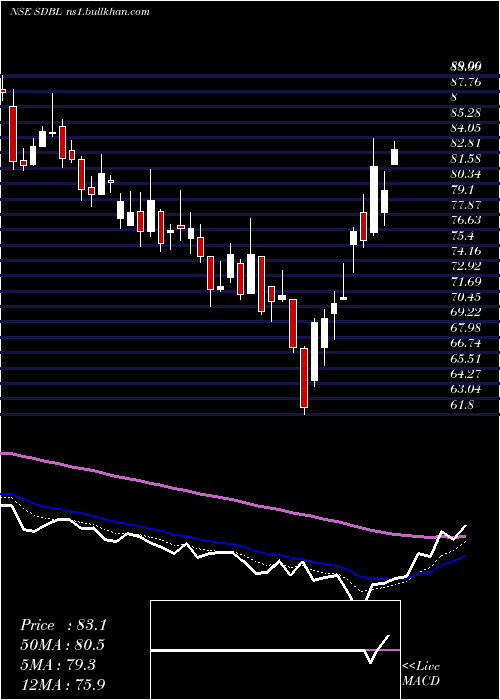Screen dimensions: 500x700
Task: Click the 66.74 price axis label
Action: tap(466, 343)
